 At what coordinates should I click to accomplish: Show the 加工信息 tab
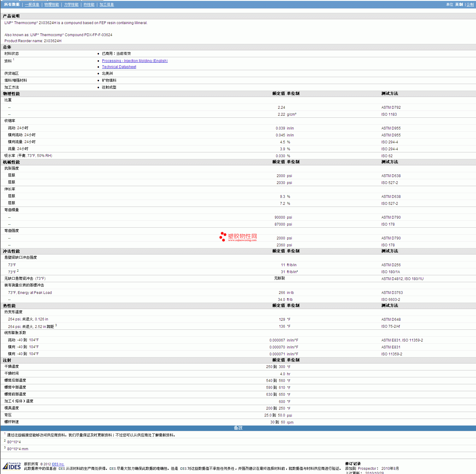click(107, 5)
